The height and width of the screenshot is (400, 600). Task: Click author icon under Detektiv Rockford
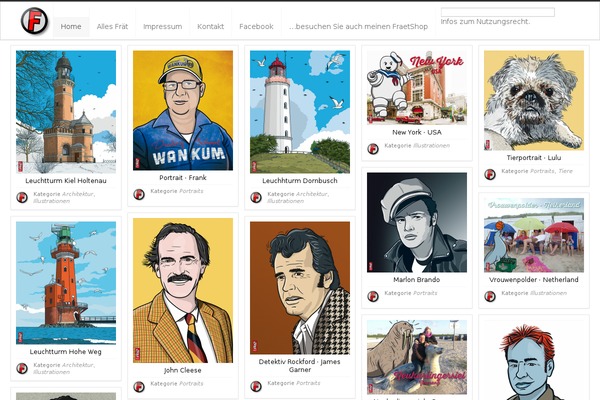tap(256, 387)
